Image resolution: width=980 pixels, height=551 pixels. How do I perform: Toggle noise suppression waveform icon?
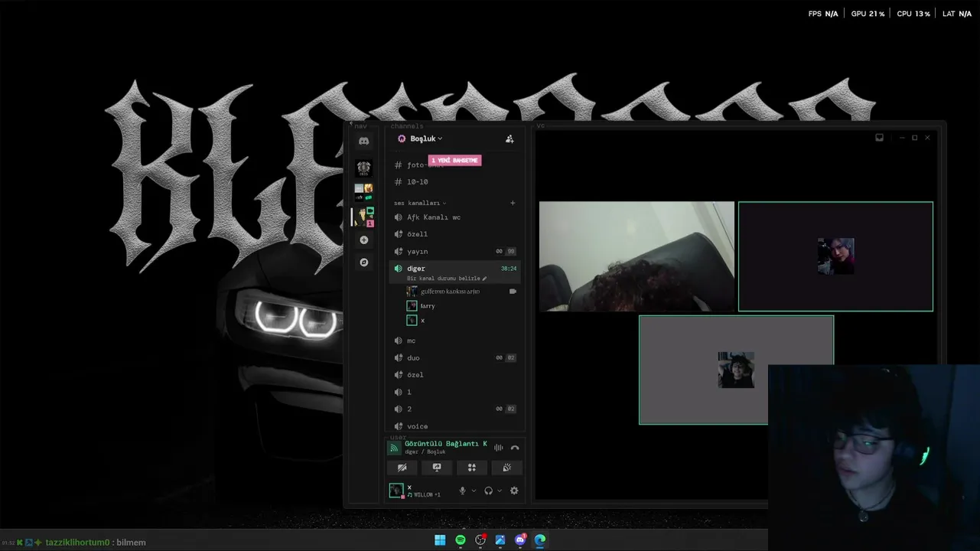499,448
